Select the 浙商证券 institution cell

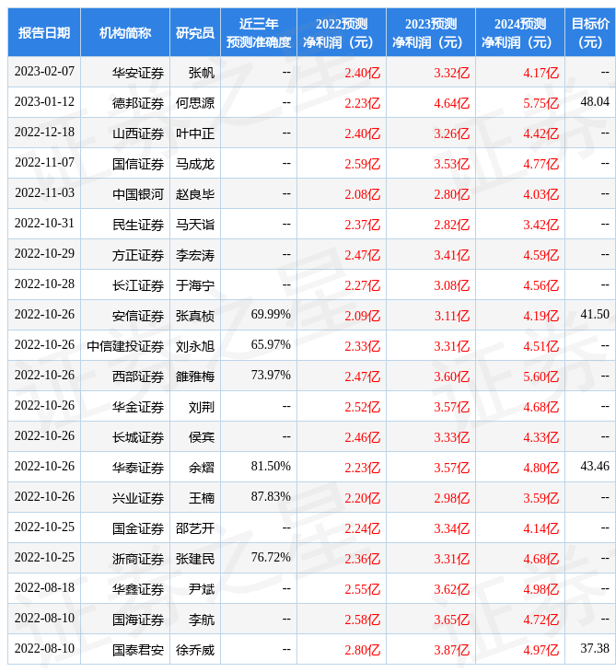point(125,560)
